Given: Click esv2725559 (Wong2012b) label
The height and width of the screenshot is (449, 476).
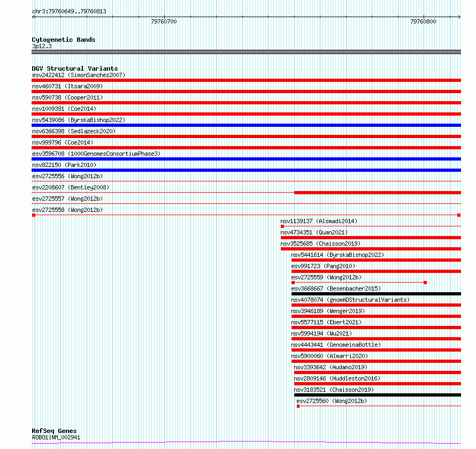Looking at the screenshot, I should pos(326,277).
